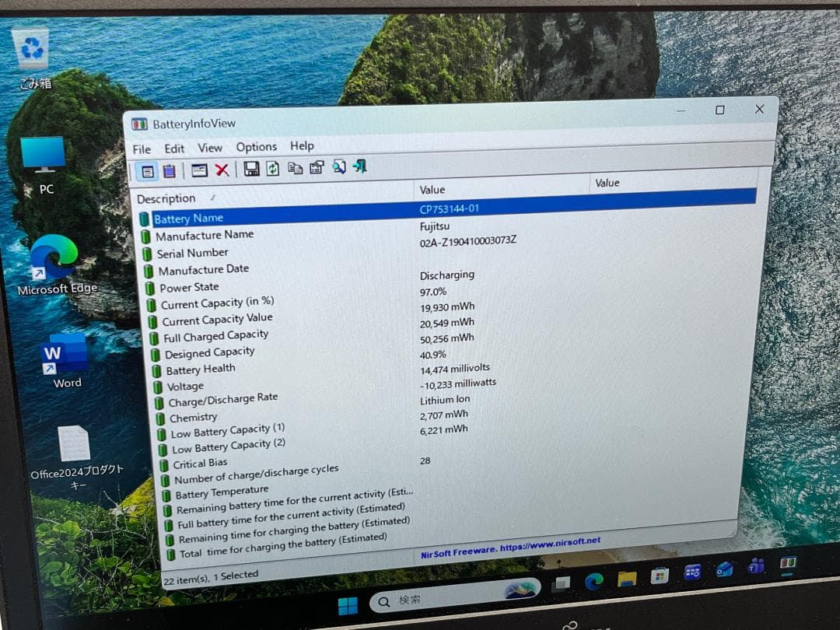Select the Battery Health row
The height and width of the screenshot is (630, 840).
(201, 369)
